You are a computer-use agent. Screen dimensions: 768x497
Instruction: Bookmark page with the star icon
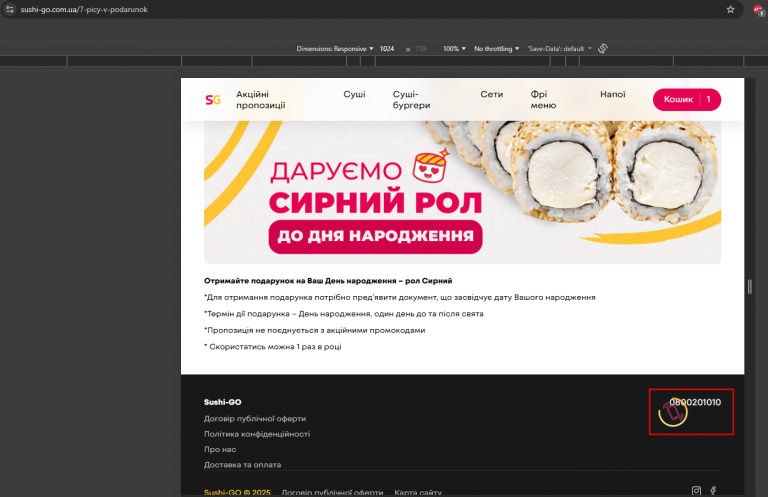pos(730,9)
